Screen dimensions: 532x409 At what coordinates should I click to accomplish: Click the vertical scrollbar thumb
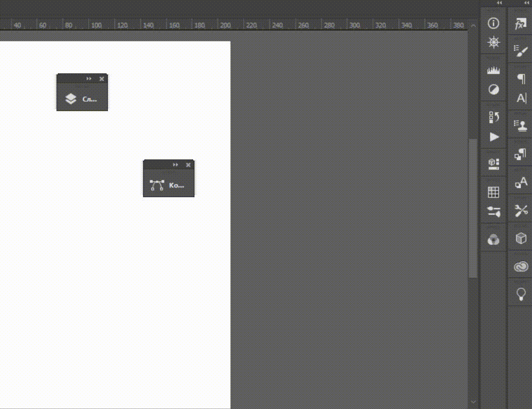click(x=473, y=208)
